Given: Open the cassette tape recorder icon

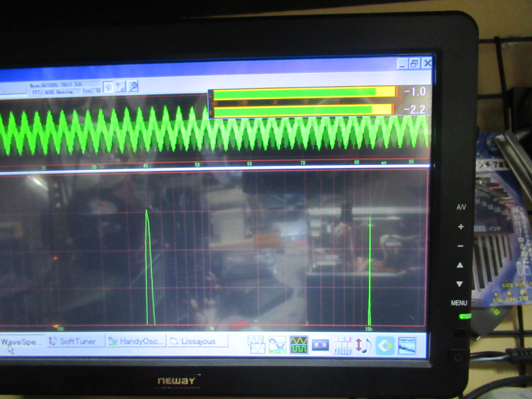Looking at the screenshot, I should (x=320, y=345).
